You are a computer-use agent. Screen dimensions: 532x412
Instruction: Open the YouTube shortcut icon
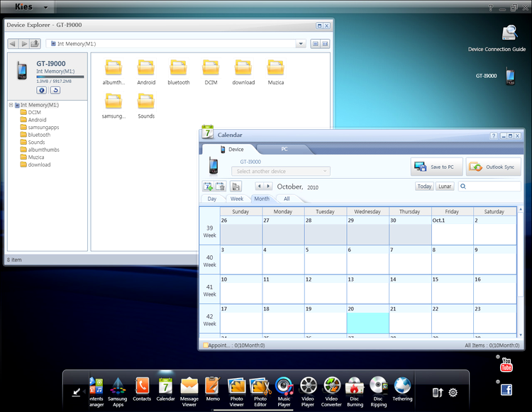click(506, 365)
